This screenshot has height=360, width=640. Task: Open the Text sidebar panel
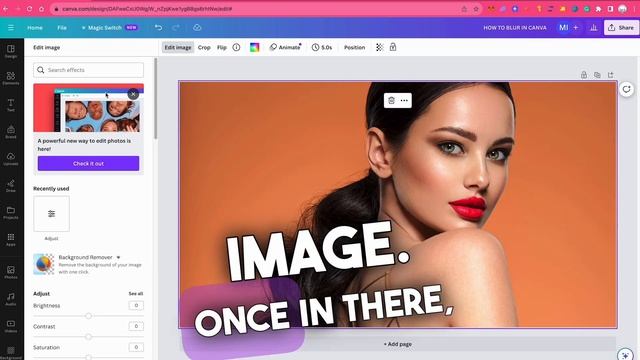[11, 105]
